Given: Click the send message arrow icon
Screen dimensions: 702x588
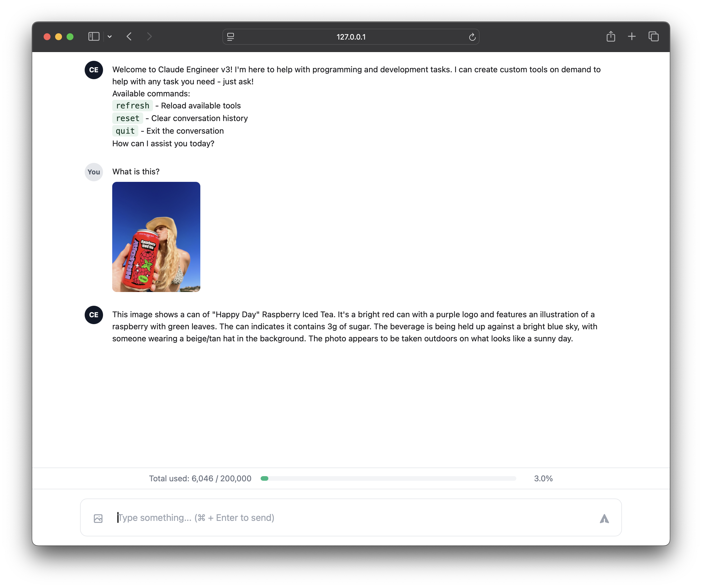Looking at the screenshot, I should 604,517.
